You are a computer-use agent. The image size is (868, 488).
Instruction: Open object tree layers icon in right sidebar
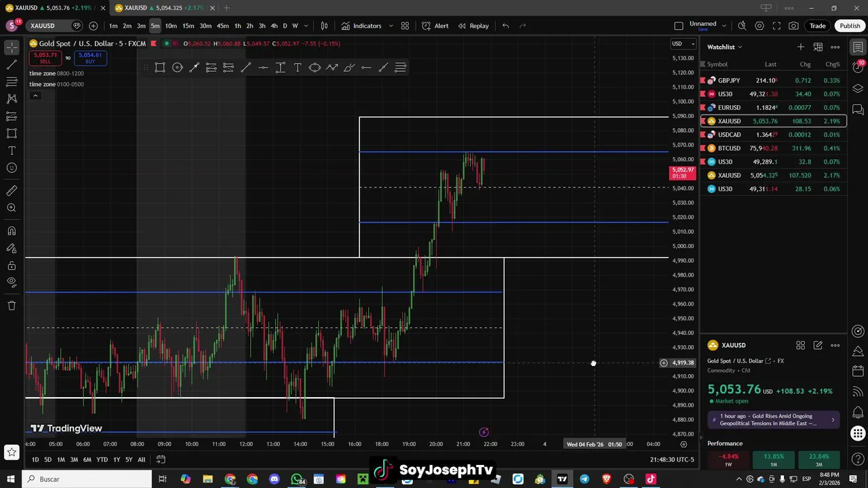click(858, 89)
